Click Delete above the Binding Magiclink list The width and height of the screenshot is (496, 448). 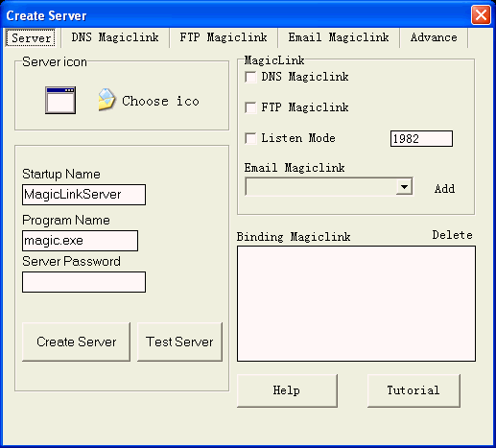pos(452,235)
